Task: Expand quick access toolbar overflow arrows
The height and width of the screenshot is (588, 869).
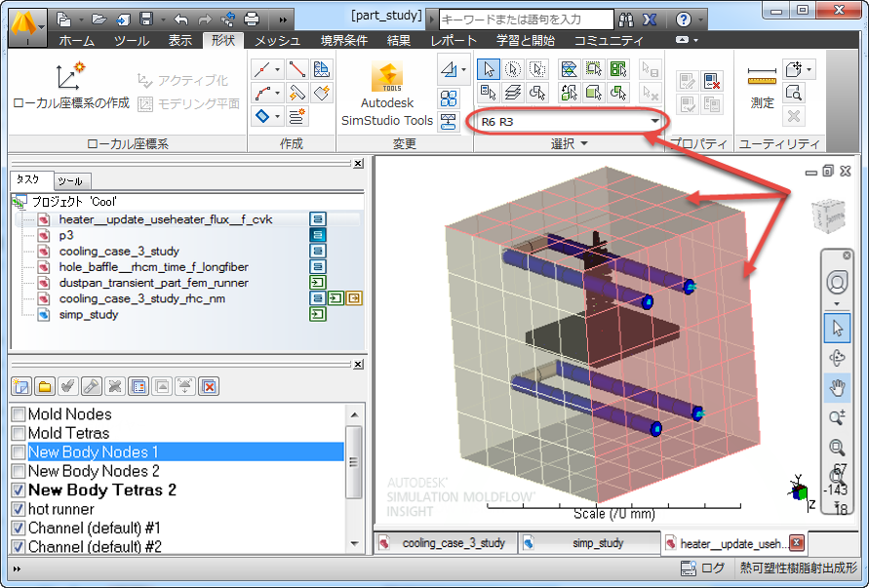Action: [283, 20]
